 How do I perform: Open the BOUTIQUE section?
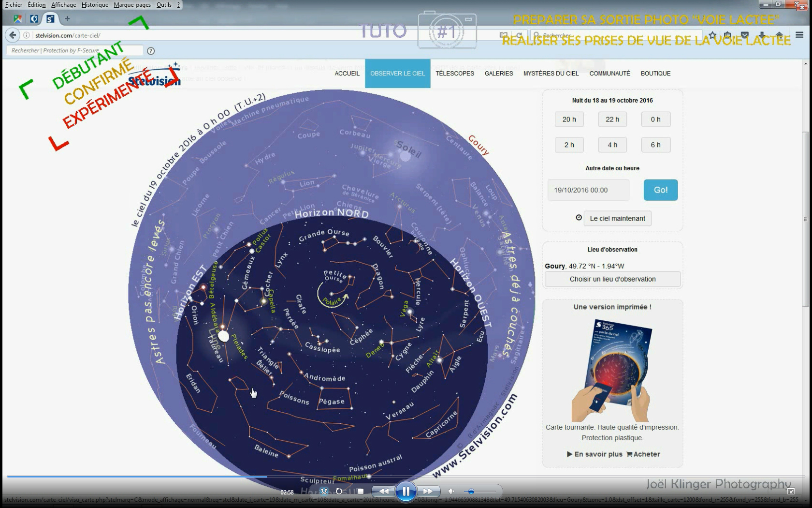coord(656,74)
